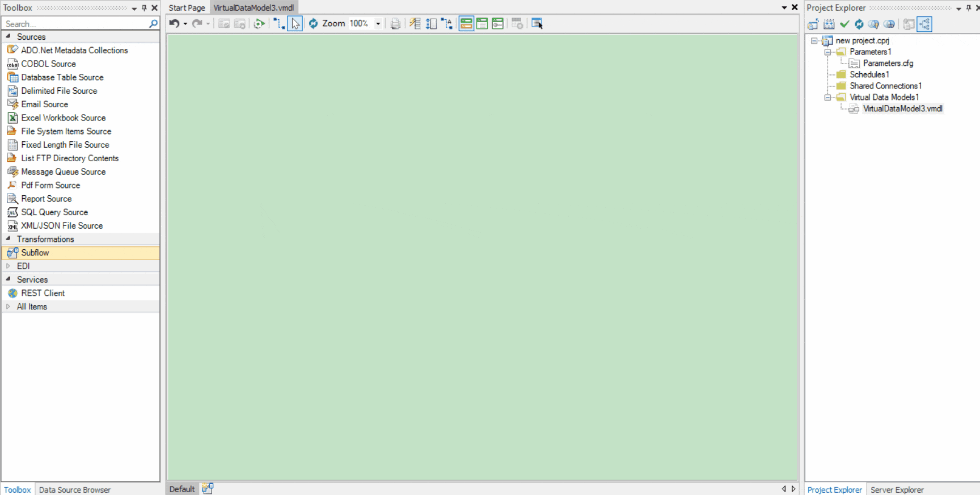Click the link connector tool icon
The image size is (980, 495).
coord(279,23)
